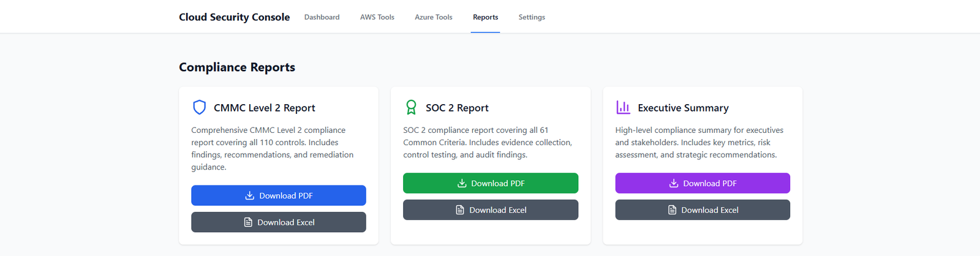Click the Executive Summary bar chart icon

(x=623, y=108)
